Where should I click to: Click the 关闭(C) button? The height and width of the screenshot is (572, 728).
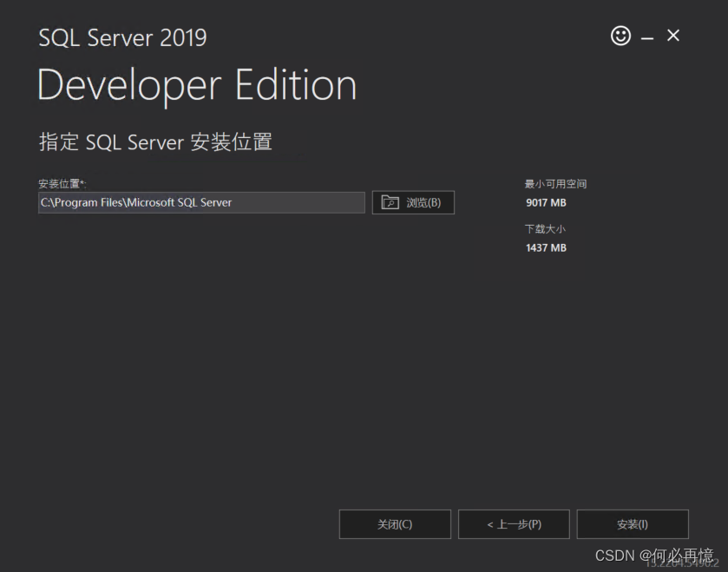pos(395,524)
